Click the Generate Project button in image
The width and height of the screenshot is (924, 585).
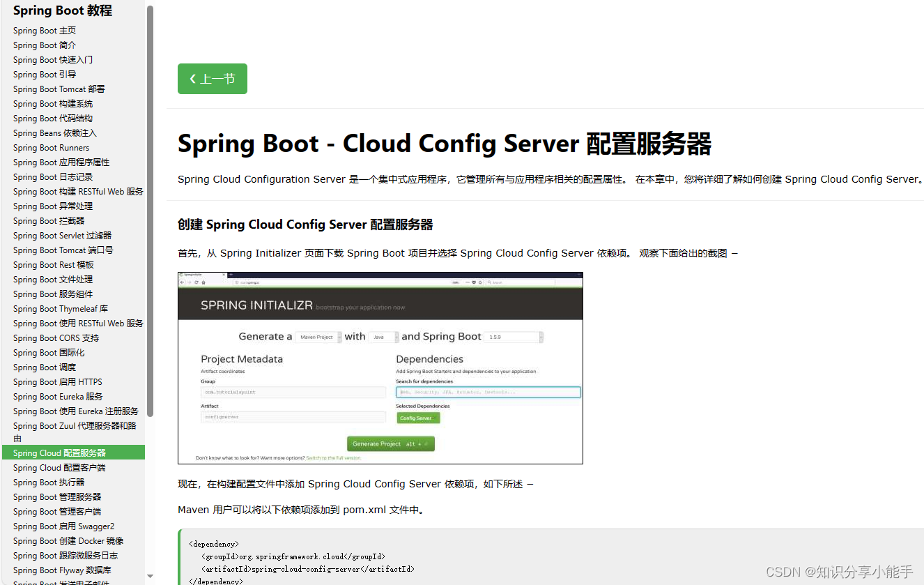tap(390, 443)
